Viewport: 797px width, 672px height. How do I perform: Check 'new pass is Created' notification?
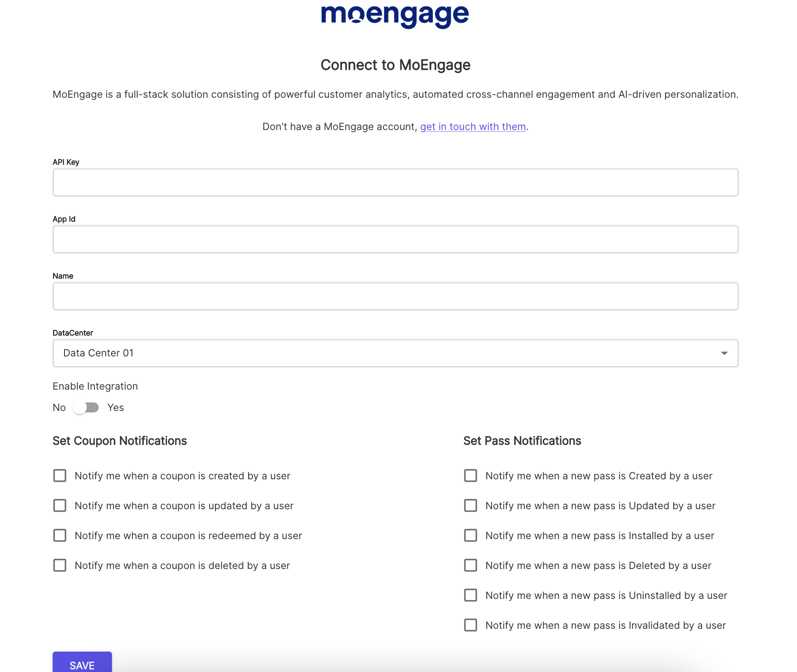click(471, 476)
